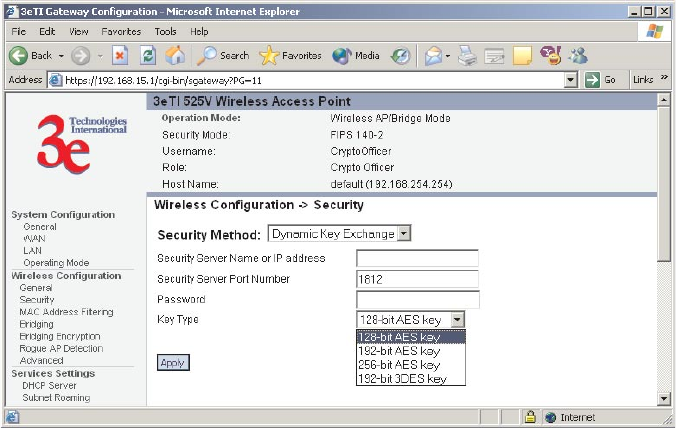Open the Bridging link
Screen dimensions: 676x428
pyautogui.click(x=37, y=324)
